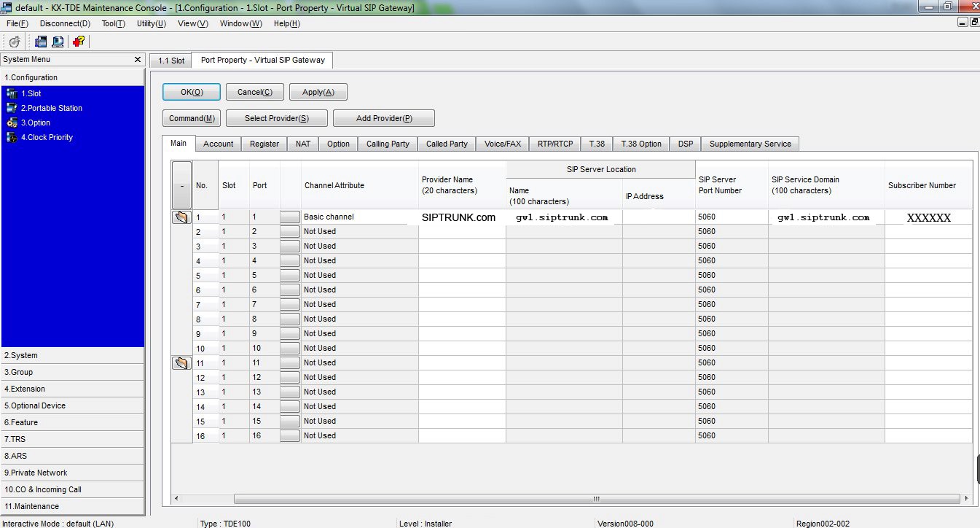
Task: Open the Tool menu
Action: point(113,23)
